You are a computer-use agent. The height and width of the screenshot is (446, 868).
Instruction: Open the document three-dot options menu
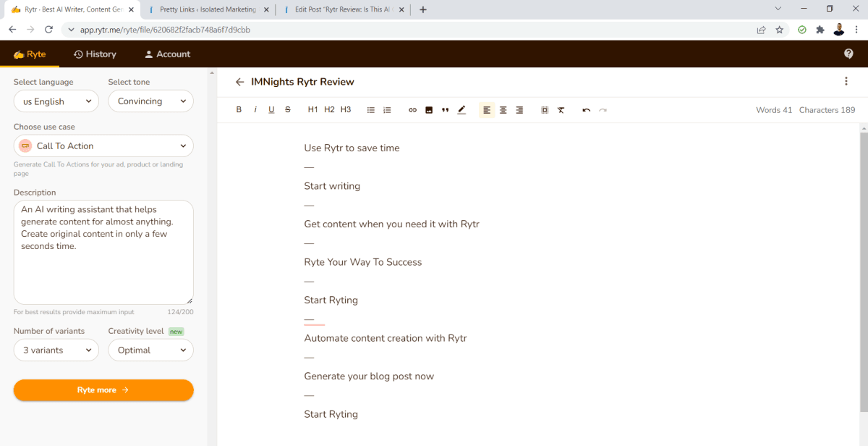tap(846, 82)
